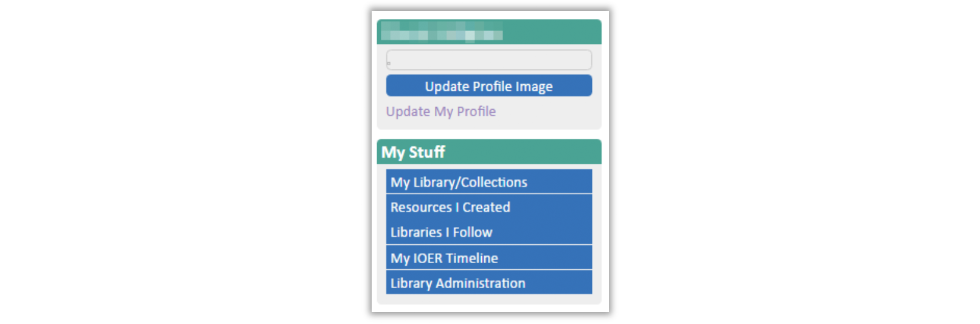The height and width of the screenshot is (324, 980).
Task: Show resources you created
Action: point(488,207)
